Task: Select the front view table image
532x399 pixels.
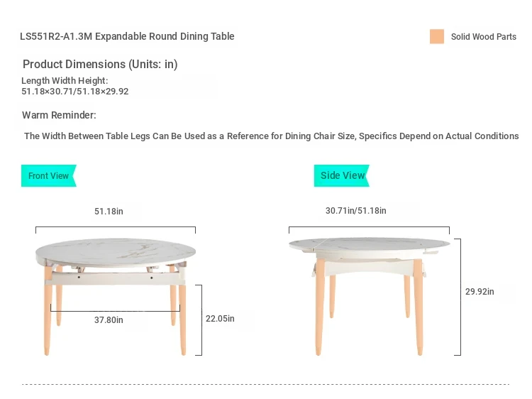Action: (x=116, y=297)
